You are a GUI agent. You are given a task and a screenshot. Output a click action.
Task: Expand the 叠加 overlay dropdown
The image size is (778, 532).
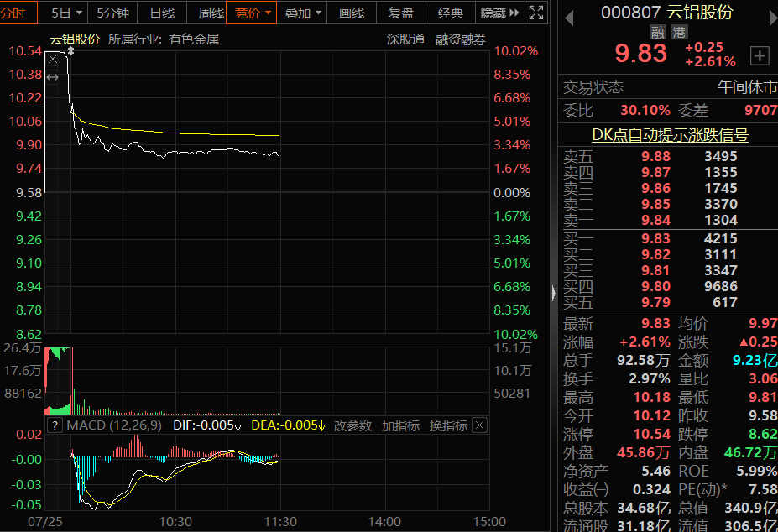tap(303, 13)
